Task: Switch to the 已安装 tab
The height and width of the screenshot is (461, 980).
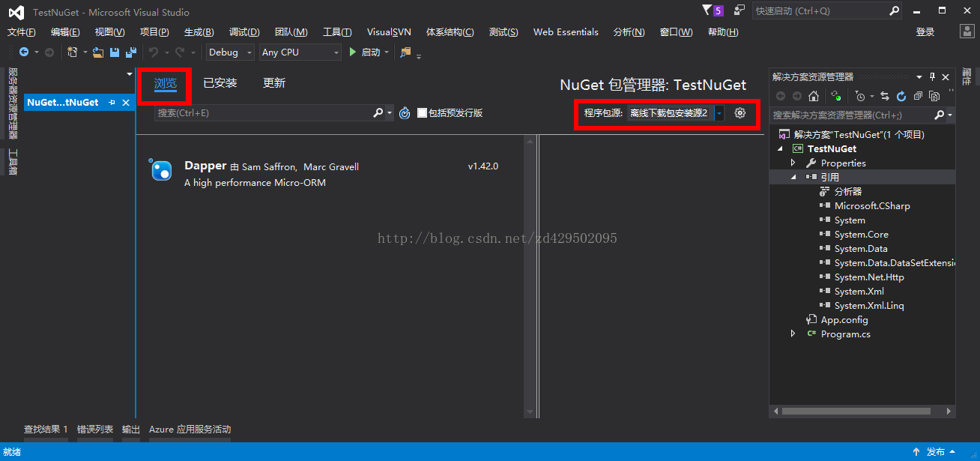Action: coord(220,83)
